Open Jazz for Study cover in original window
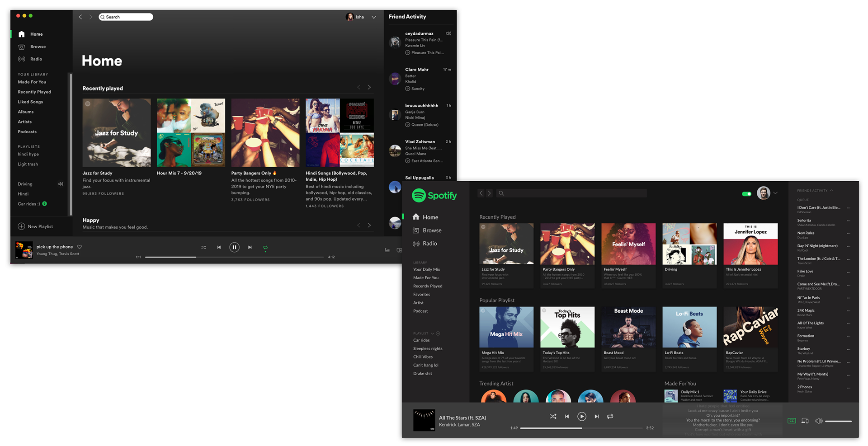This screenshot has width=868, height=446. coord(117,133)
